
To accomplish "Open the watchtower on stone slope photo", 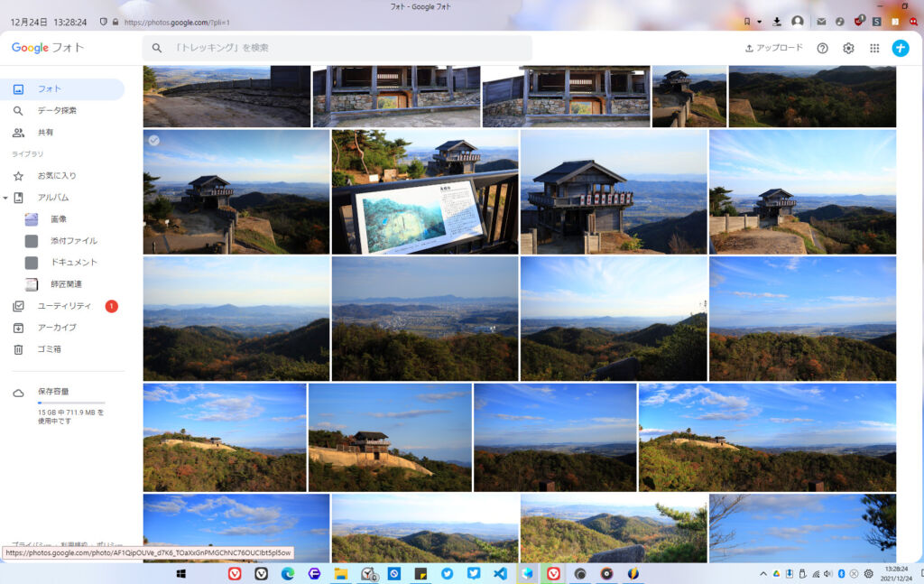I will pos(390,437).
